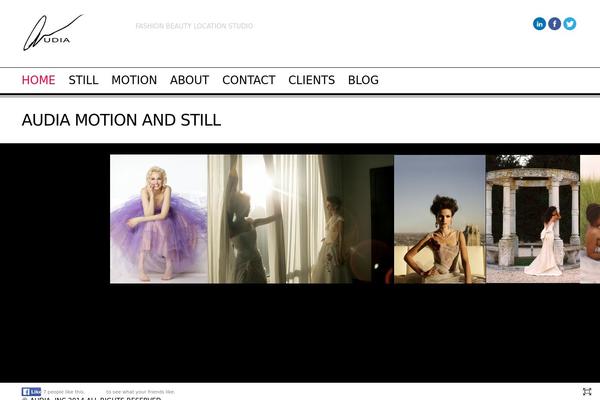The height and width of the screenshot is (400, 600).
Task: Click the Fashion Beauty Location Studio tagline
Action: pos(194,26)
